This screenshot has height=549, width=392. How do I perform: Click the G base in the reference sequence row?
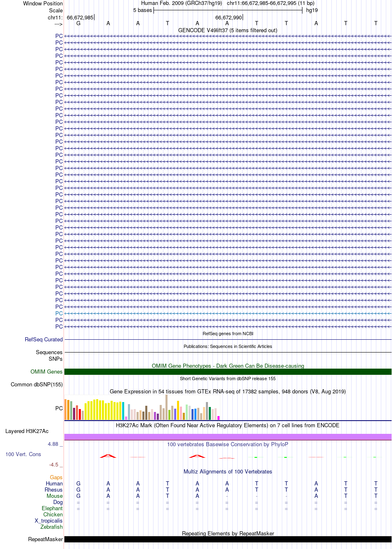tap(78, 23)
